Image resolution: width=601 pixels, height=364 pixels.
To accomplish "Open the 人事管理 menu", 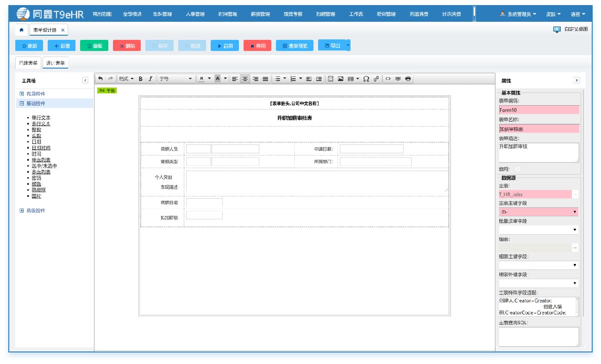I will coord(195,14).
